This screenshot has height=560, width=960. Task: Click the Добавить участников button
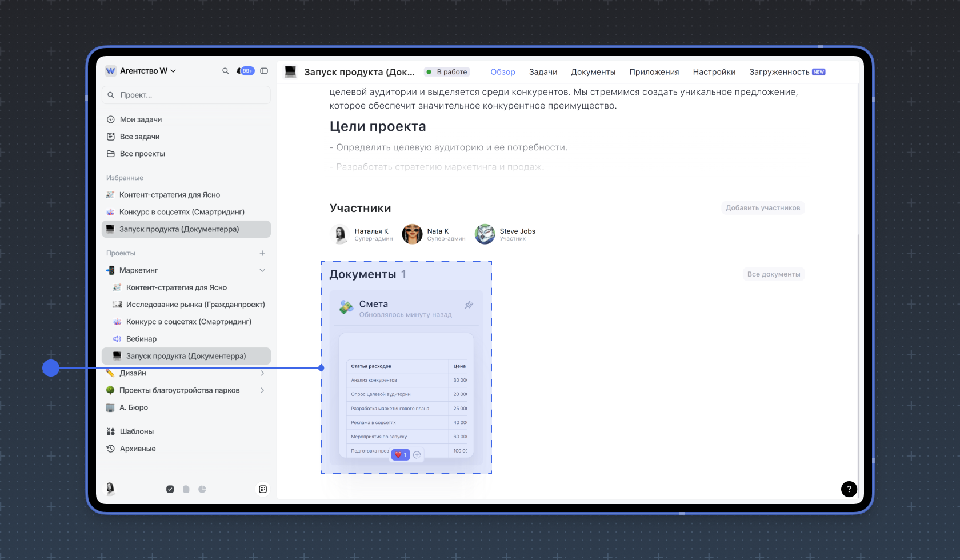pos(762,208)
